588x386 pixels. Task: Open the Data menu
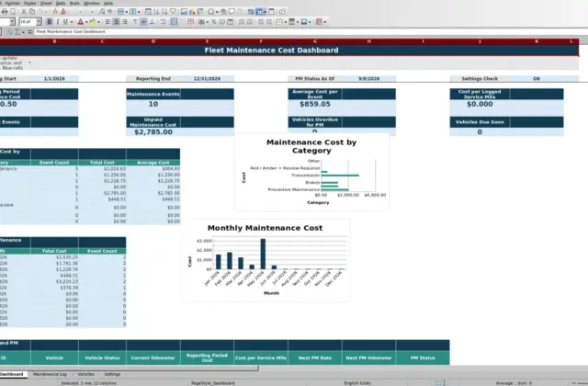tap(61, 3)
